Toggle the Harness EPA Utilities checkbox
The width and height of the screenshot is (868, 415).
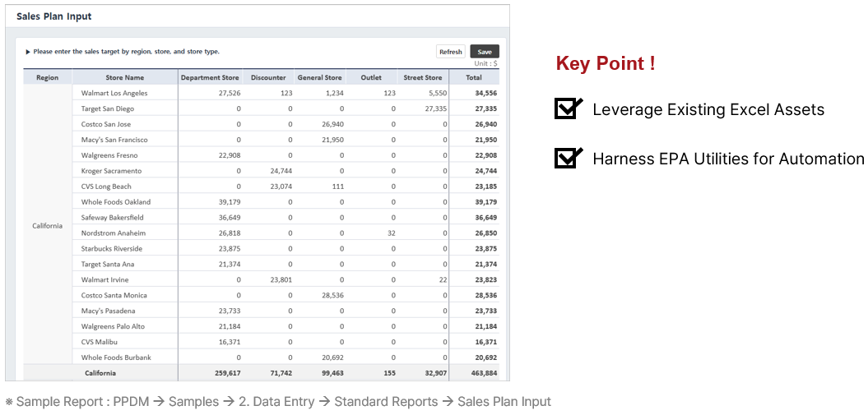pyautogui.click(x=568, y=157)
